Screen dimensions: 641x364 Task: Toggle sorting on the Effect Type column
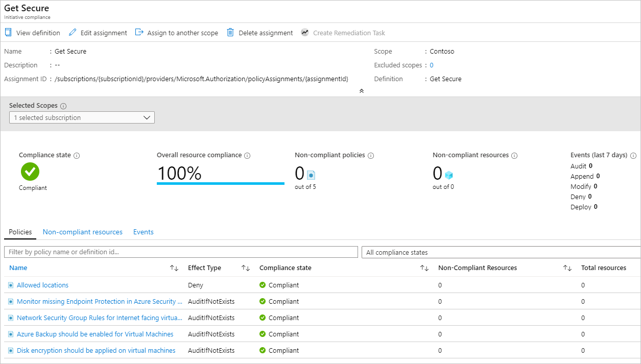tap(245, 268)
